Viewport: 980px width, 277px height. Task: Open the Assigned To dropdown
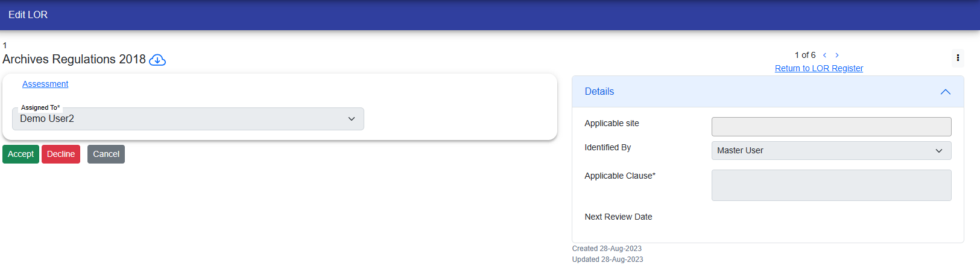[188, 119]
